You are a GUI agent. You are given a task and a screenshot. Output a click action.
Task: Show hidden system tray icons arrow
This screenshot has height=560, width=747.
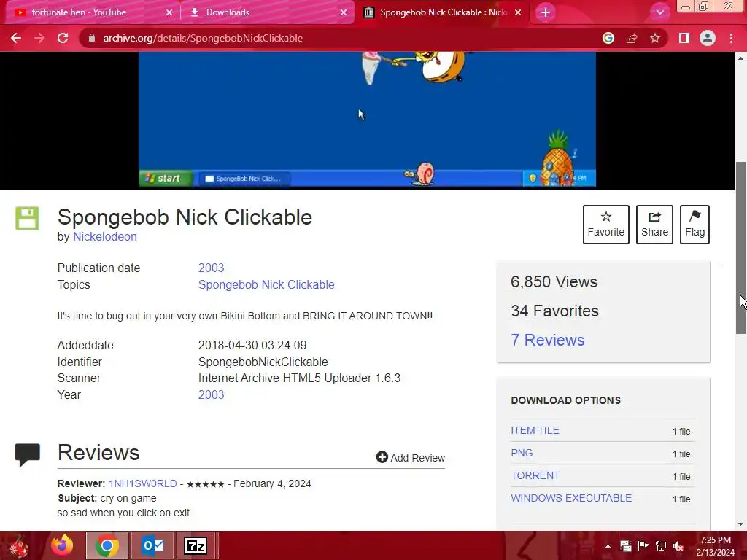point(608,546)
